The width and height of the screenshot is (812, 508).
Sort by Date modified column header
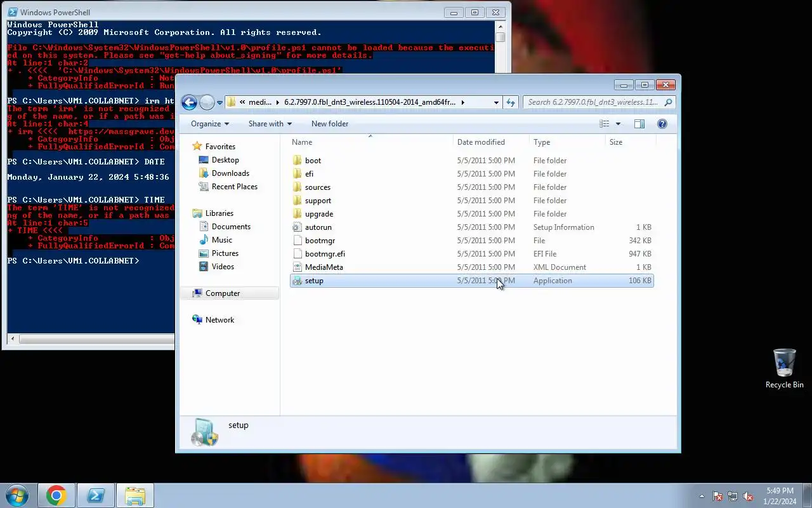click(x=491, y=142)
